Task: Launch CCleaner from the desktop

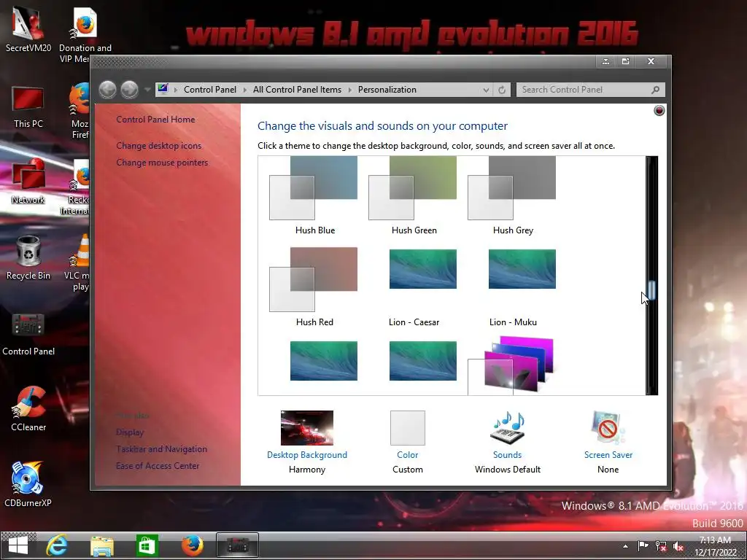Action: (x=28, y=408)
